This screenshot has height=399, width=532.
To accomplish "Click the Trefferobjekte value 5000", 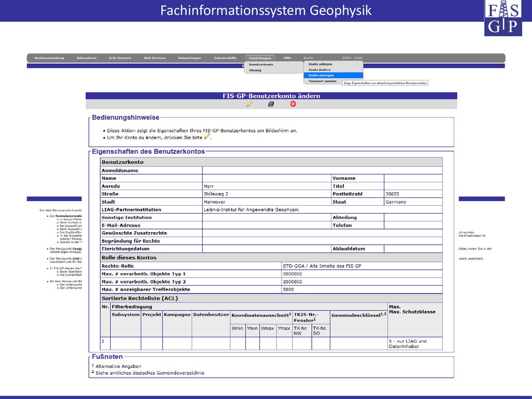I will tap(288, 289).
